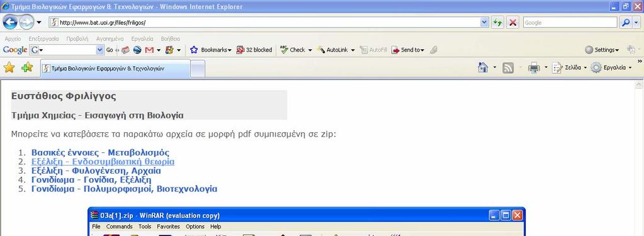
Task: Refresh the page with green arrows button
Action: point(498,23)
